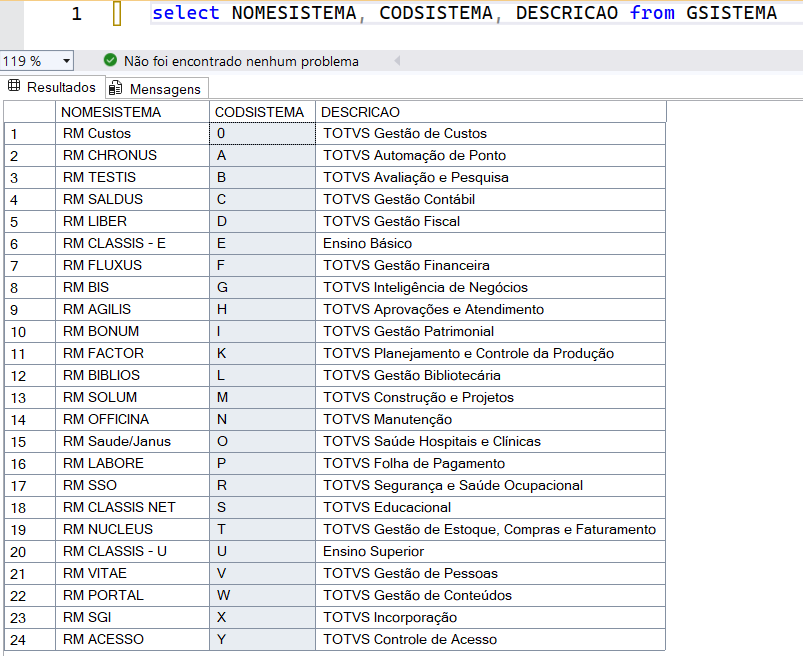This screenshot has height=656, width=803.
Task: Select the 'RM CLASSIS - E' cell
Action: pos(133,244)
